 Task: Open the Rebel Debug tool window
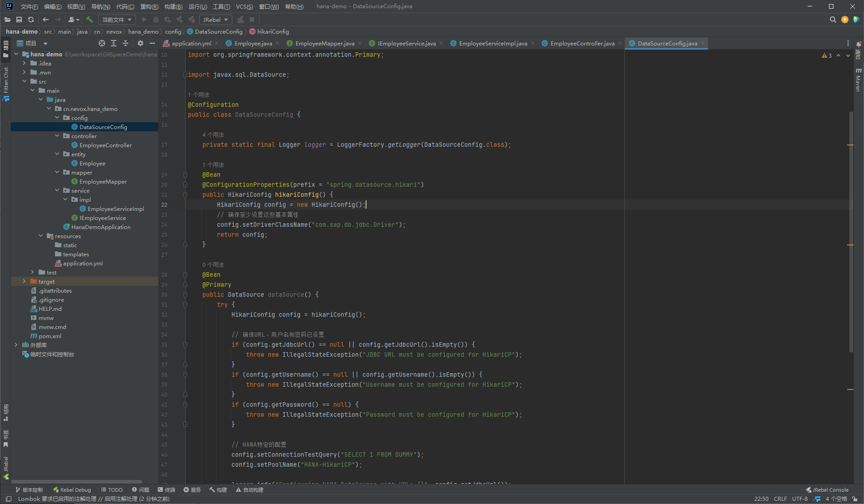pos(72,490)
